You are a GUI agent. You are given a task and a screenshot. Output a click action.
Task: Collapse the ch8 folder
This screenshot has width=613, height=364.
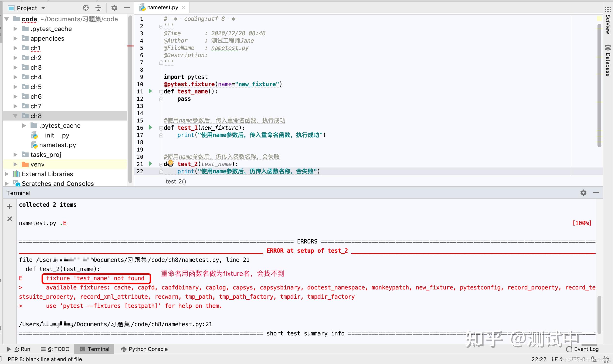(x=15, y=116)
